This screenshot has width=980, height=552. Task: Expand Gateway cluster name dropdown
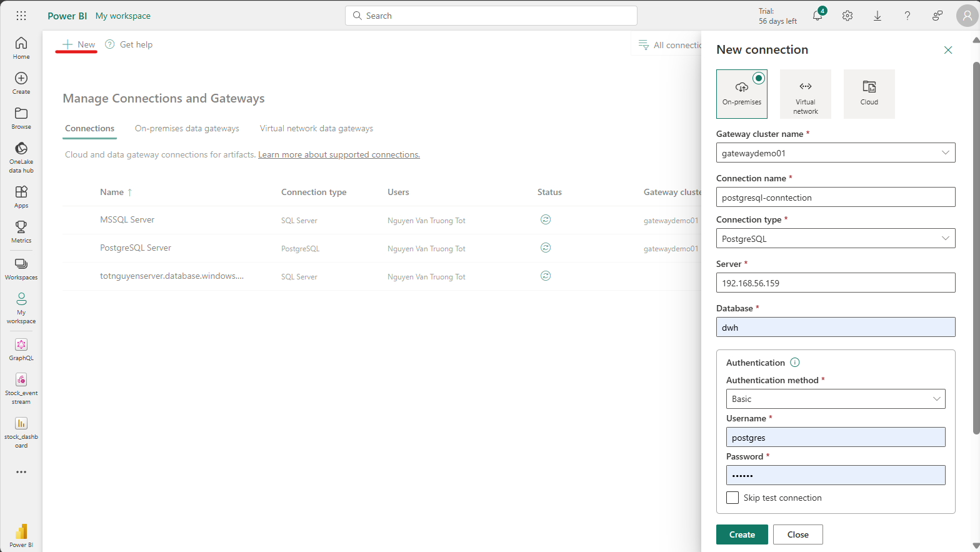pos(836,153)
